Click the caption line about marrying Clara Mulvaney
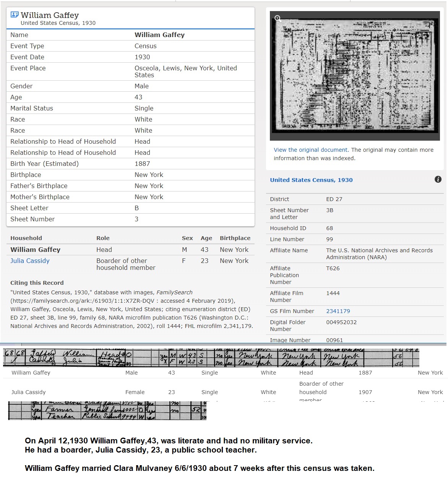The height and width of the screenshot is (503, 448). [200, 468]
